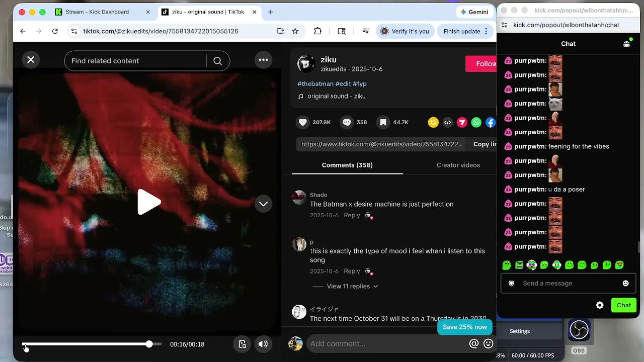The height and width of the screenshot is (362, 644).
Task: Mute the video with the speaker icon
Action: tap(263, 344)
